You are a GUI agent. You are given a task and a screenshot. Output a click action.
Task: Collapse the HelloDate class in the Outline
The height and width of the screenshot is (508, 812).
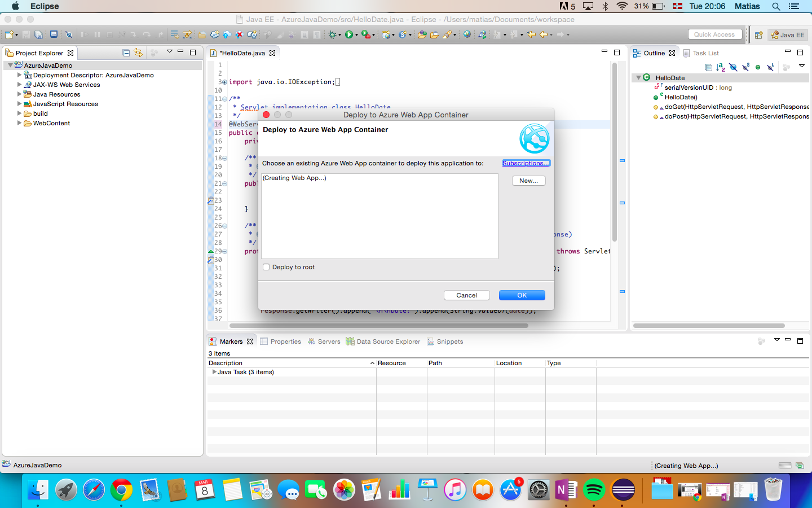pyautogui.click(x=638, y=78)
